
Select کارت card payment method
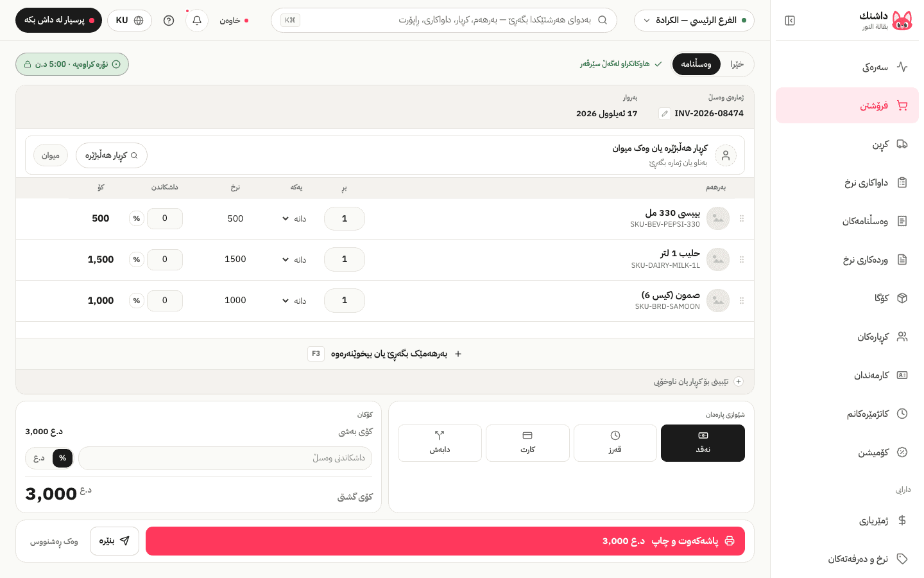coord(527,443)
